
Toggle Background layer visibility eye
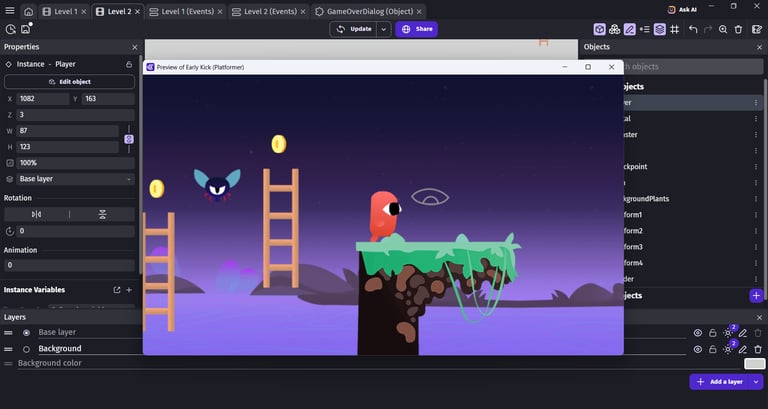click(697, 349)
